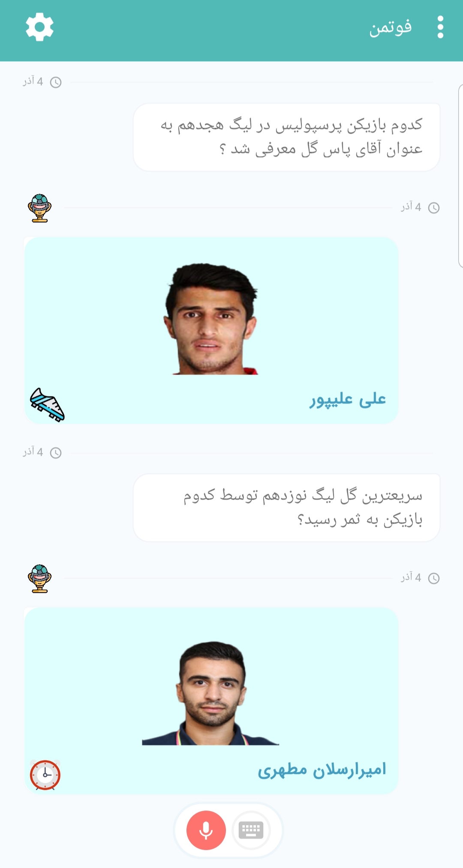The width and height of the screenshot is (463, 868).
Task: Tap the trophy bot avatar above first card
Action: point(39,208)
